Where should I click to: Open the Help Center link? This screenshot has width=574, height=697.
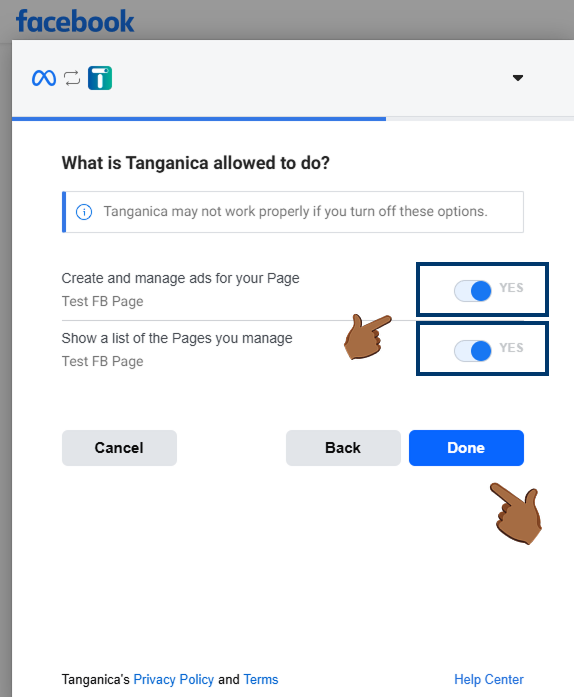point(489,679)
